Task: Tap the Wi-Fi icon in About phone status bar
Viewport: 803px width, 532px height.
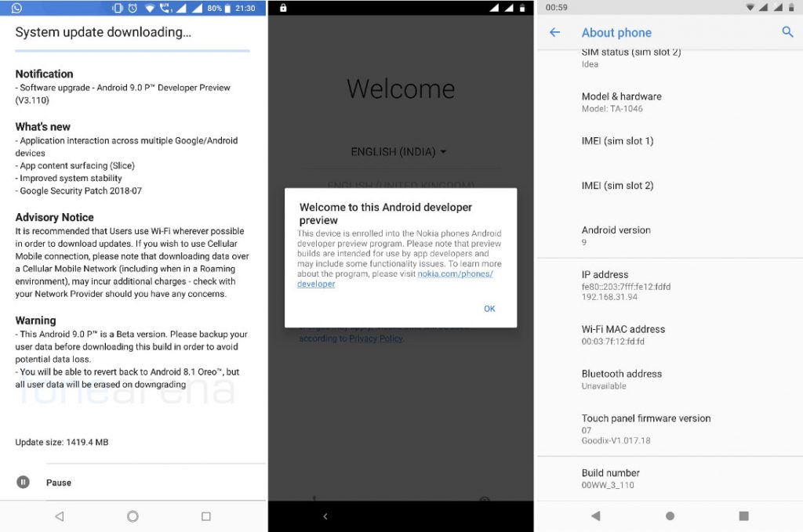Action: pyautogui.click(x=750, y=7)
